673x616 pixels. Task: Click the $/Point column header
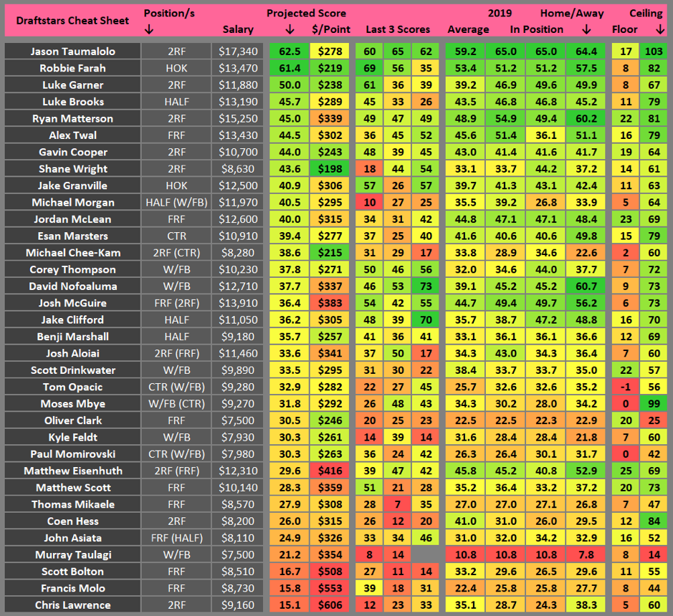coord(331,29)
